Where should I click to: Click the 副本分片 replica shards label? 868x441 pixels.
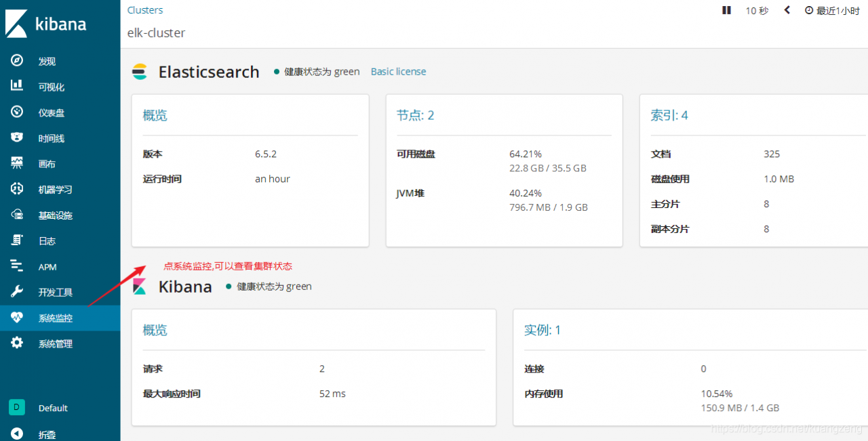tap(669, 229)
